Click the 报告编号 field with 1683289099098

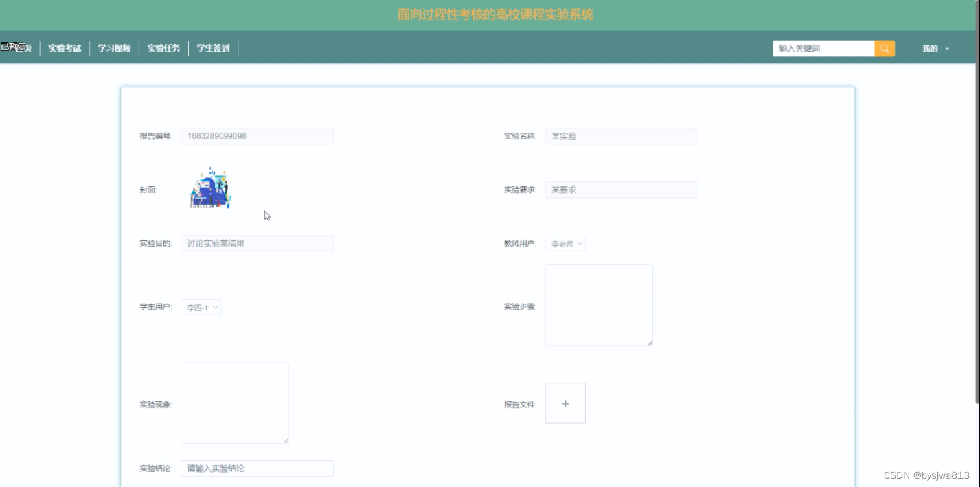click(x=257, y=136)
